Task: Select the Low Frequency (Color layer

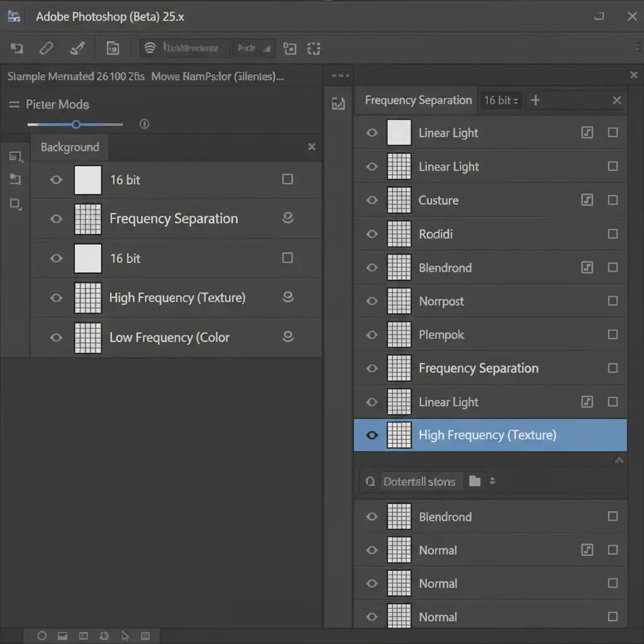Action: tap(170, 337)
